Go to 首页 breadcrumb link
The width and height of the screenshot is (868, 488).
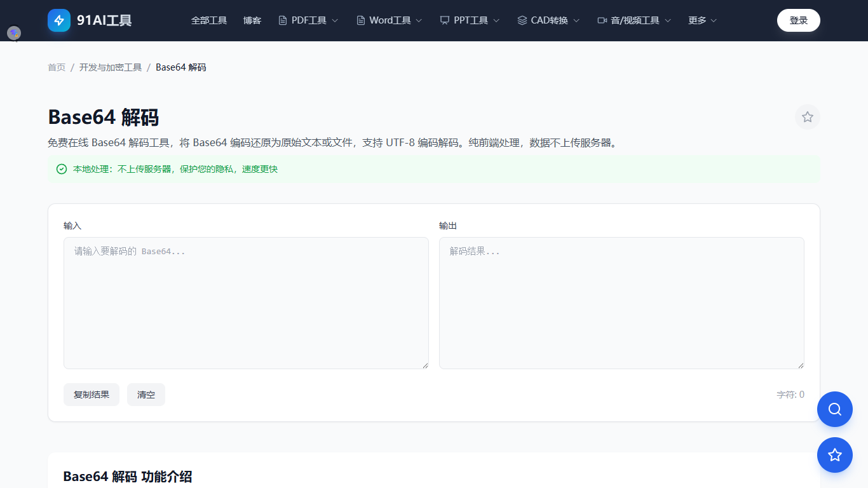(x=57, y=67)
